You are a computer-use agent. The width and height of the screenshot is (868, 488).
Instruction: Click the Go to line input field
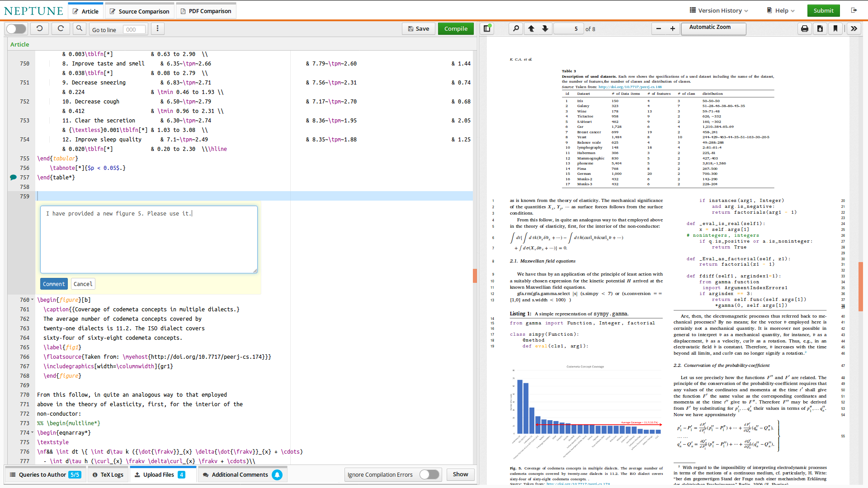tap(134, 29)
